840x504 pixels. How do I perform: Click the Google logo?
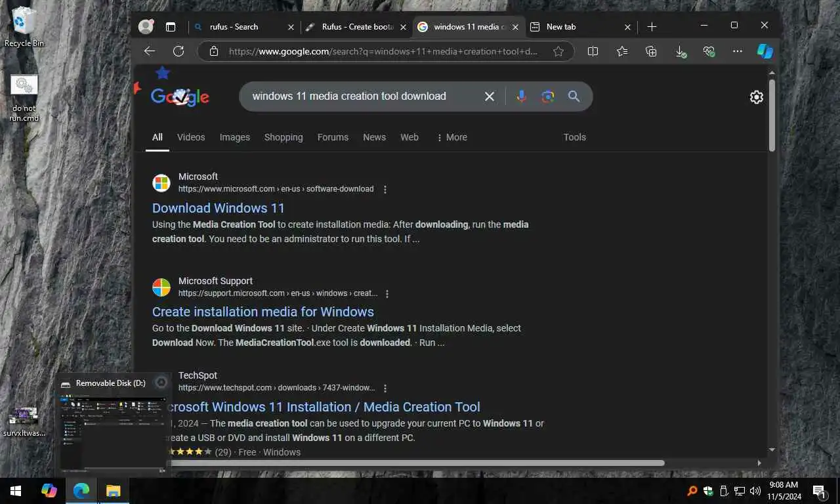(180, 96)
